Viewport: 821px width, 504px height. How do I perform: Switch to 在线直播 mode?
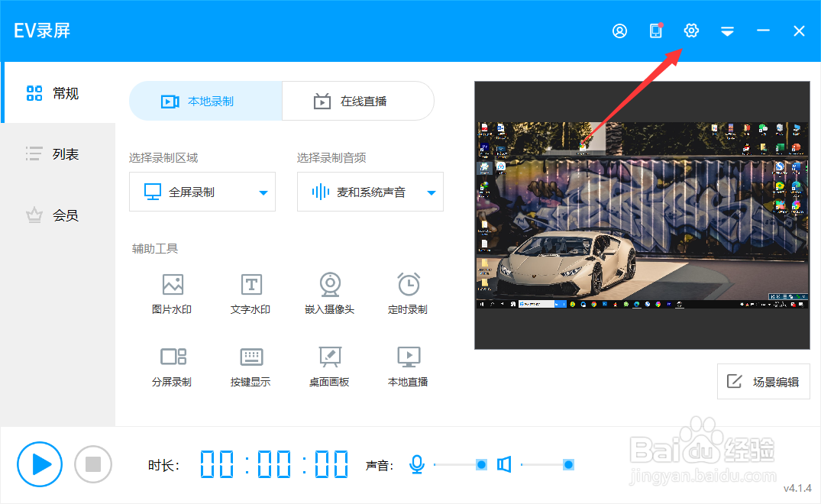358,101
